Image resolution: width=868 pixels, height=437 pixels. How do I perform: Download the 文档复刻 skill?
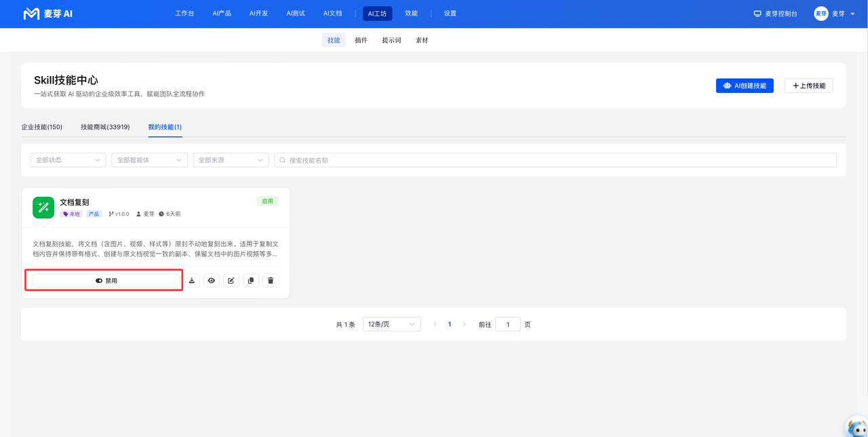pyautogui.click(x=192, y=280)
